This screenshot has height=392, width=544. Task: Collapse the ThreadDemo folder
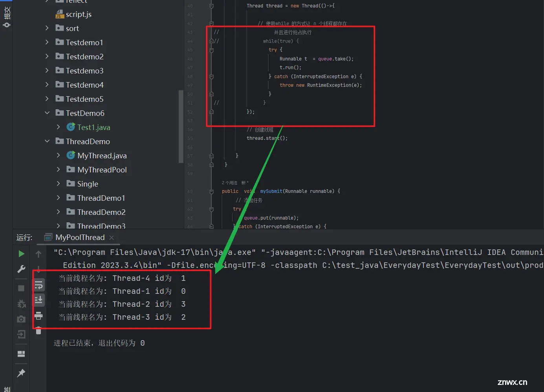(47, 141)
